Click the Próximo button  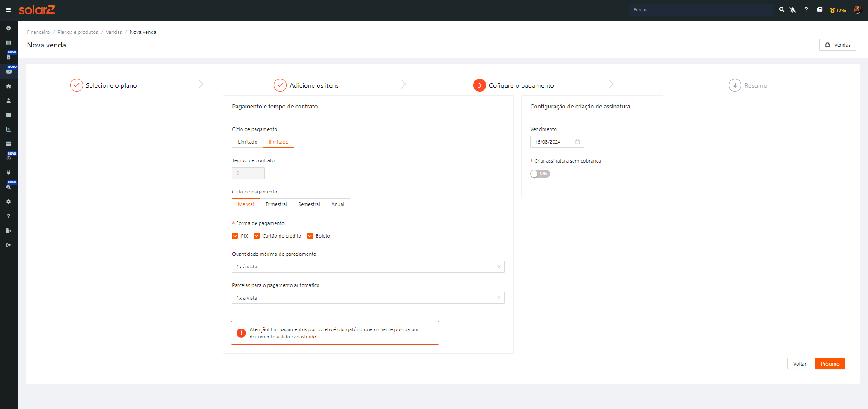tap(830, 364)
